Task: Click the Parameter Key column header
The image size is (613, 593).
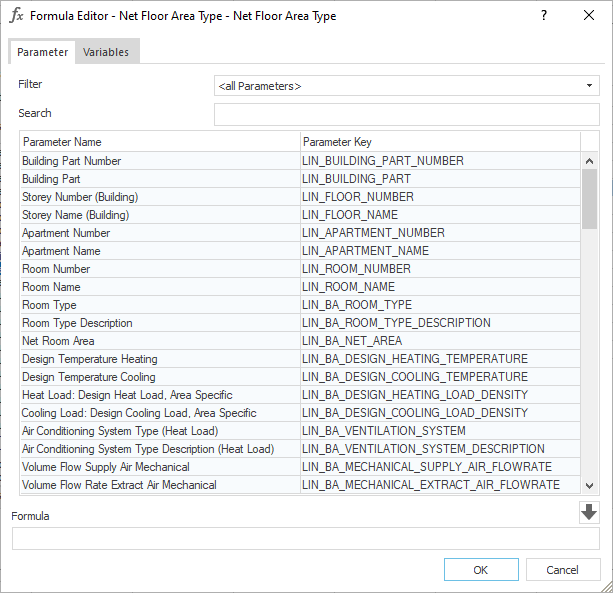Action: (x=440, y=142)
